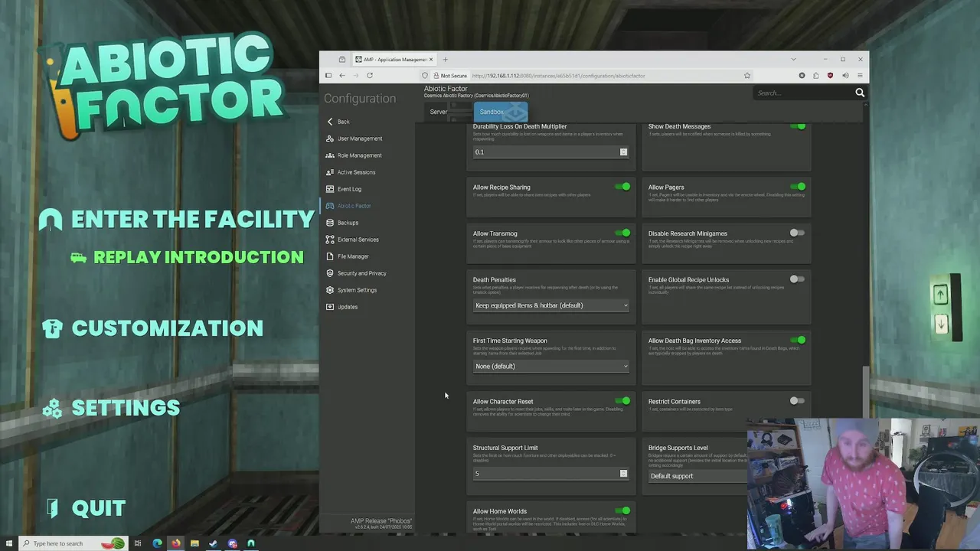
Task: Open the browser sidebar panel icon
Action: point(328,75)
